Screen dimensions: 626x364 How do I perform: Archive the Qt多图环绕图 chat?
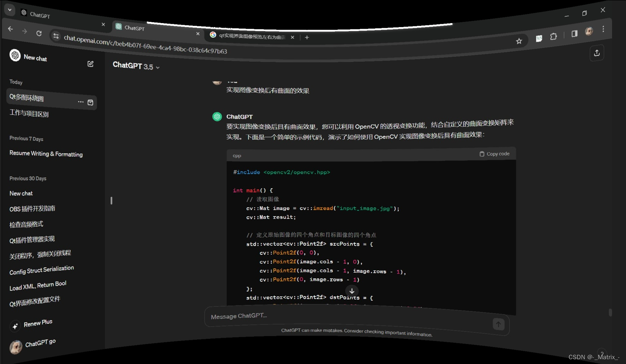tap(90, 102)
